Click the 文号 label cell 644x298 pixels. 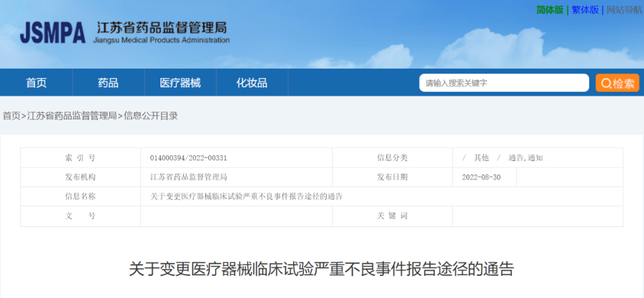point(80,216)
